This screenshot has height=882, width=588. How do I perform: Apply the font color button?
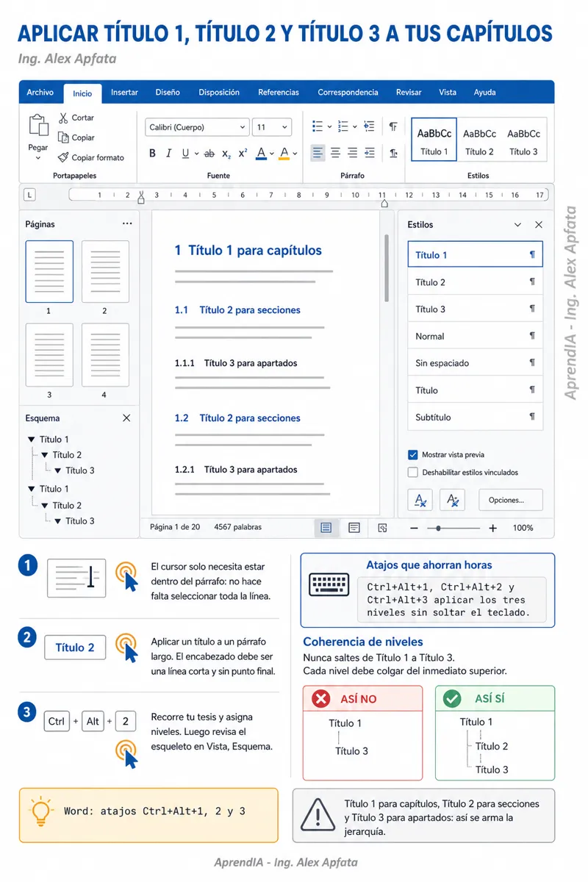tap(261, 154)
